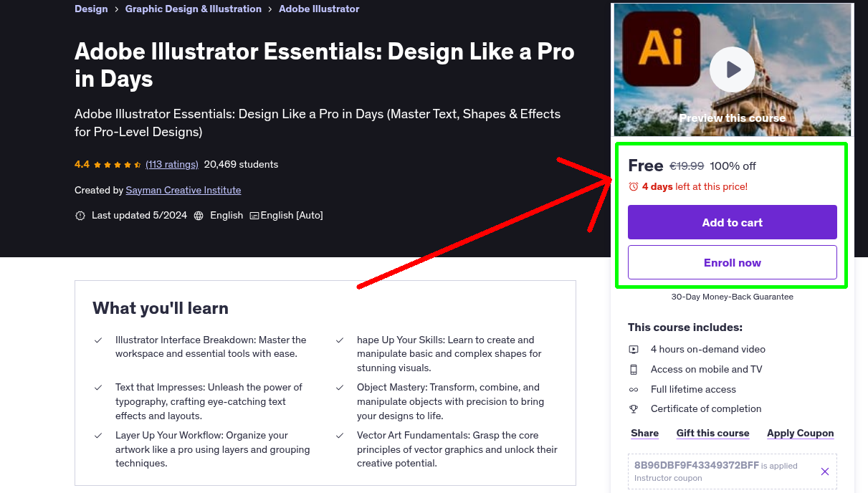
Task: Click 4 hours on-demand video text
Action: pyautogui.click(x=708, y=349)
